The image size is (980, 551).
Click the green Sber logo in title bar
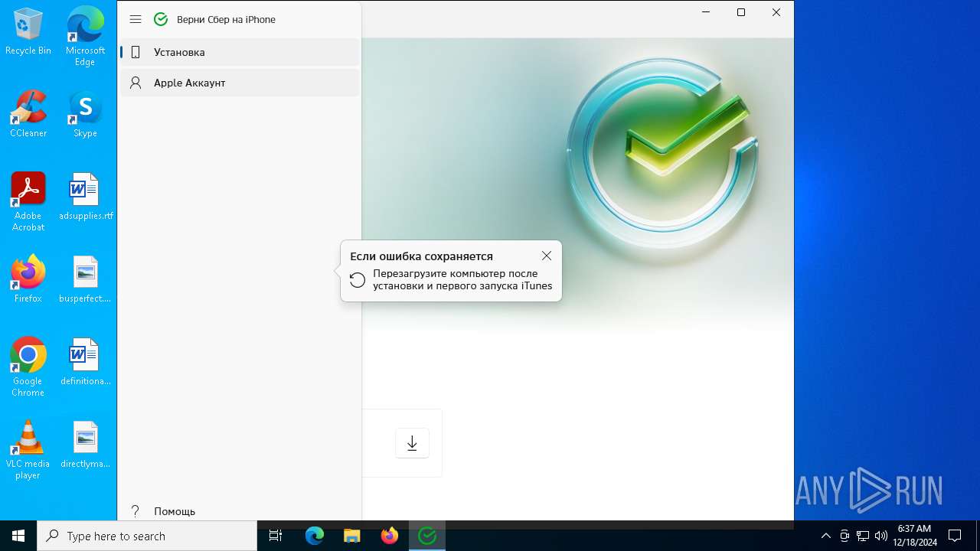click(x=161, y=19)
